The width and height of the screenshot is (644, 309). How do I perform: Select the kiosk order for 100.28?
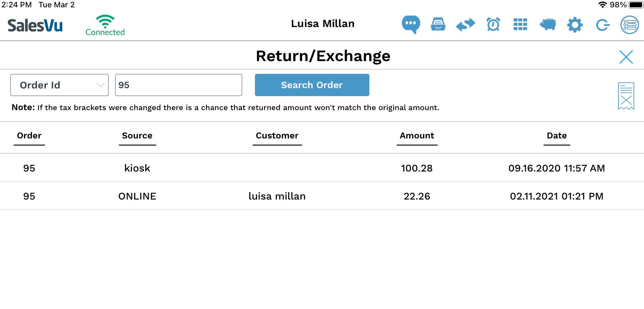(322, 168)
